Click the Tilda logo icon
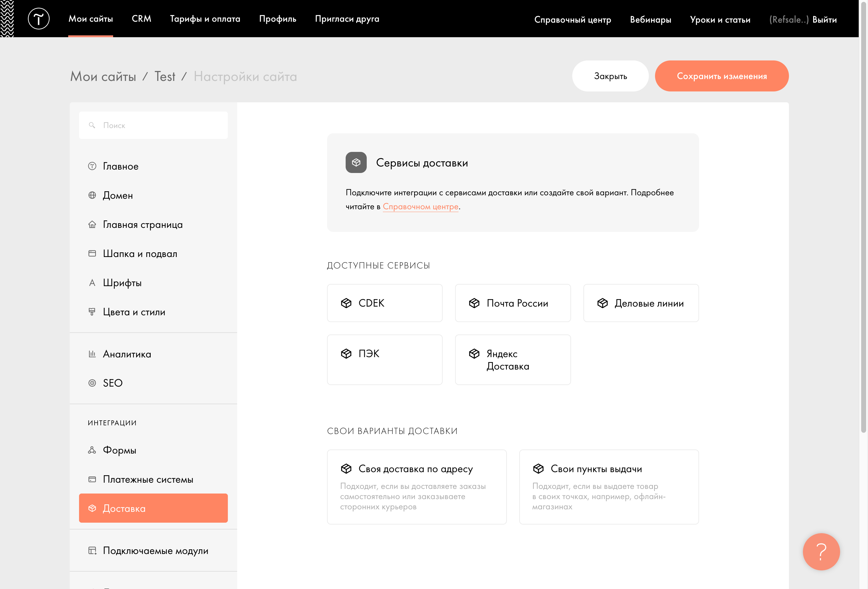 coord(38,19)
